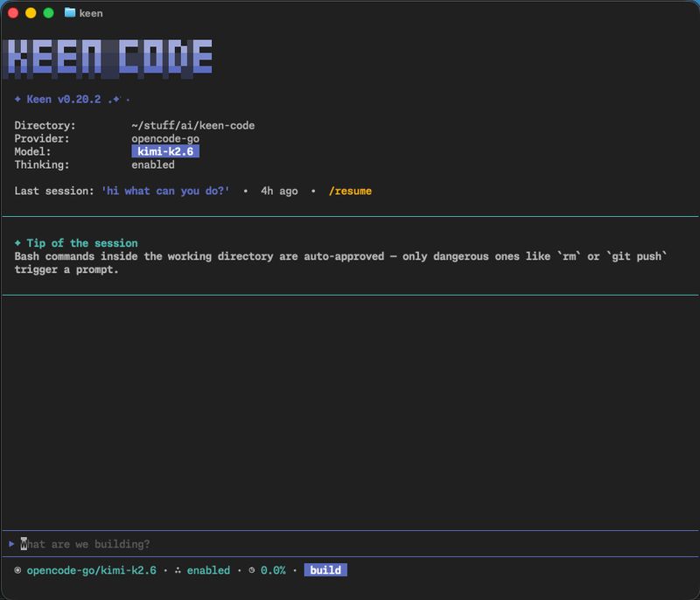
Task: Click the prompt arrow before the input
Action: pos(11,544)
